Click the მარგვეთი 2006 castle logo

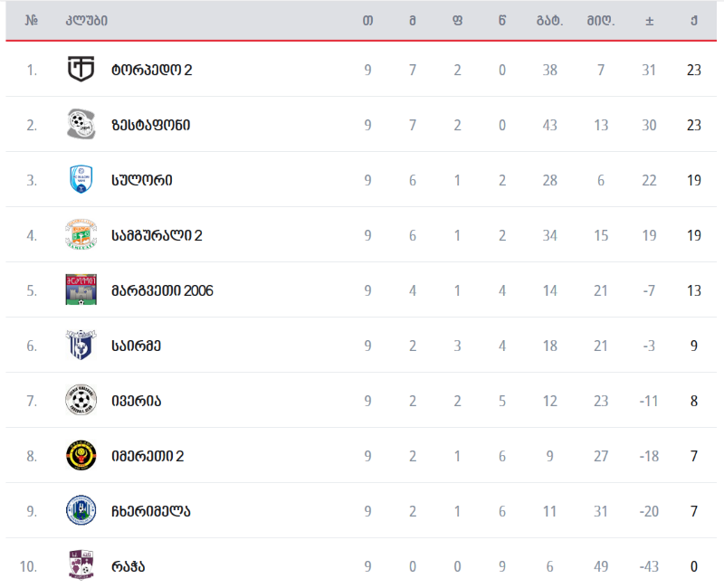click(x=81, y=289)
